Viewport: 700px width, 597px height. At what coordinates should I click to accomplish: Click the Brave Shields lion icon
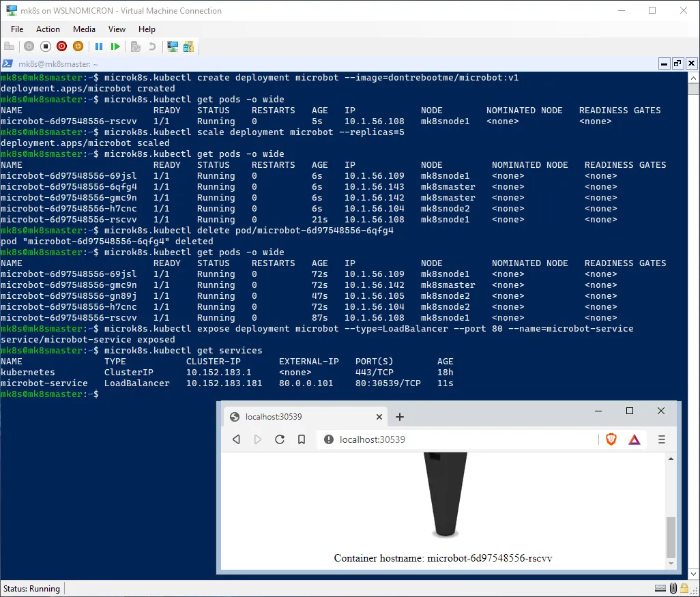point(611,440)
